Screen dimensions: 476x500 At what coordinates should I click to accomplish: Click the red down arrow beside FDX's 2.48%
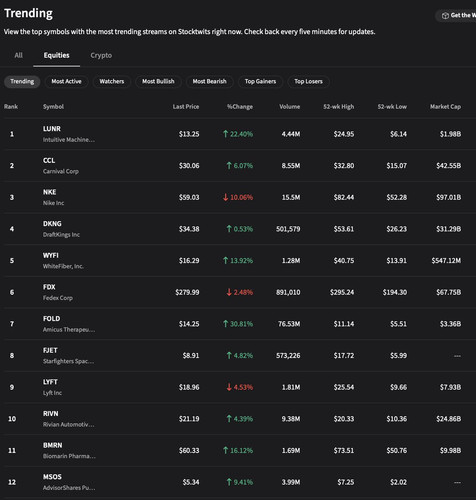click(x=229, y=292)
